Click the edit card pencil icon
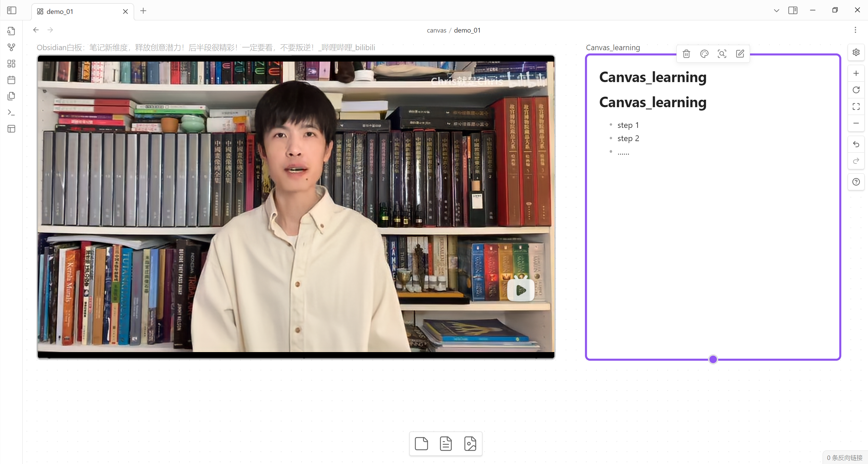This screenshot has width=868, height=464. [x=740, y=54]
